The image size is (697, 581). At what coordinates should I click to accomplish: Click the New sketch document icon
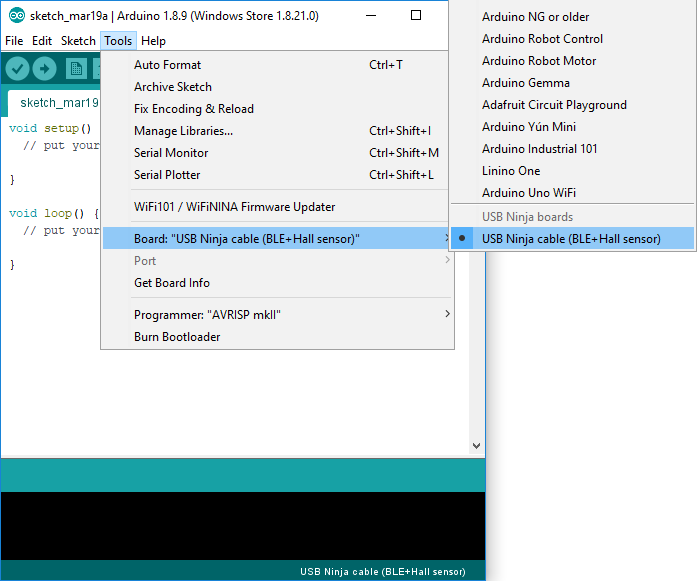coord(76,69)
